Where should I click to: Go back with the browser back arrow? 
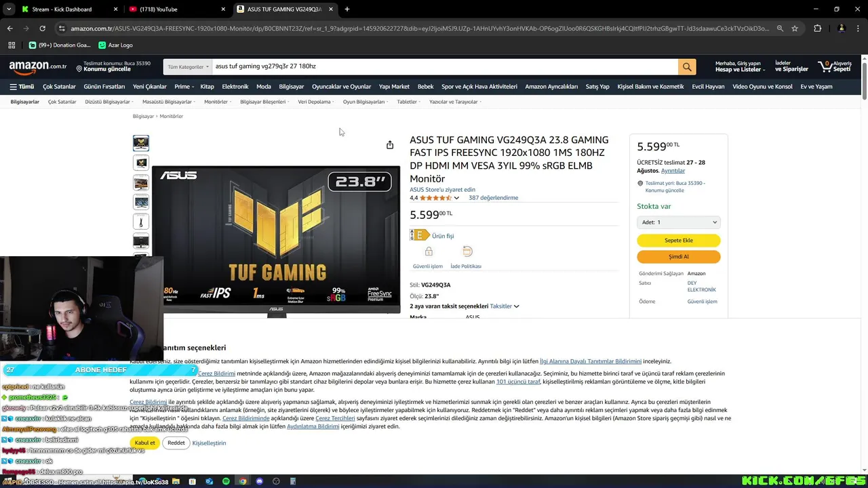[9, 28]
